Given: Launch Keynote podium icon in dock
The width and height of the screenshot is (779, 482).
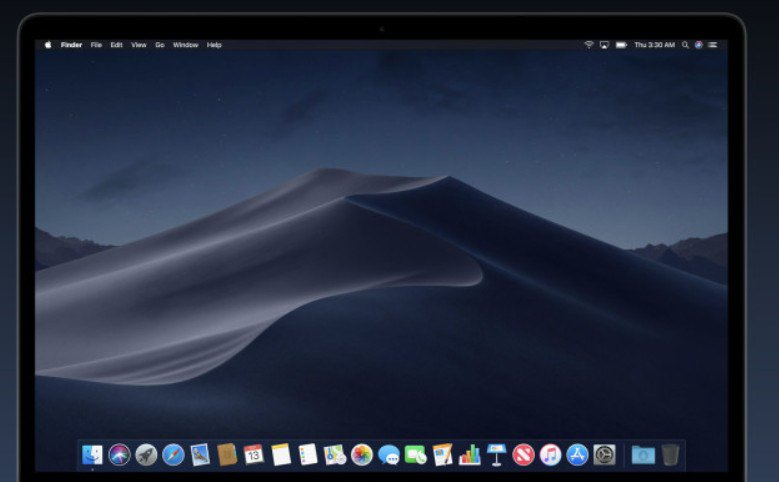Looking at the screenshot, I should click(496, 455).
